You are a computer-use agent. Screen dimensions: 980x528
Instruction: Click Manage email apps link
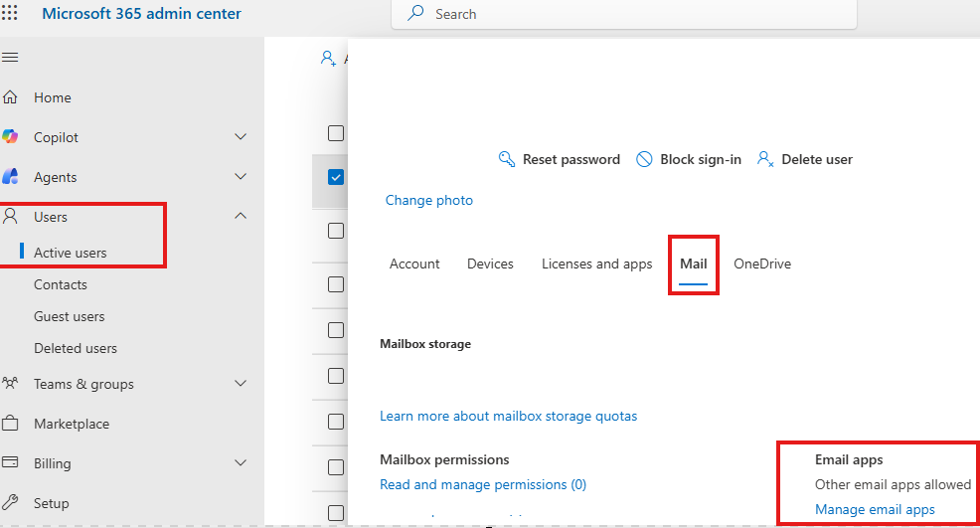pyautogui.click(x=875, y=509)
